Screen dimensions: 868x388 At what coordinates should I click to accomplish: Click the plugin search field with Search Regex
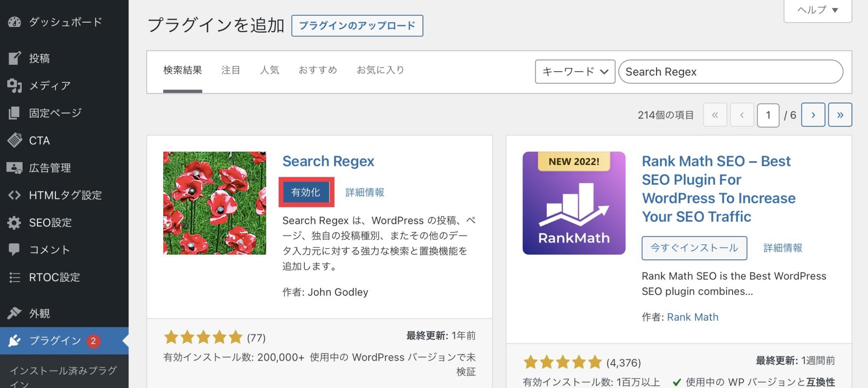point(731,72)
